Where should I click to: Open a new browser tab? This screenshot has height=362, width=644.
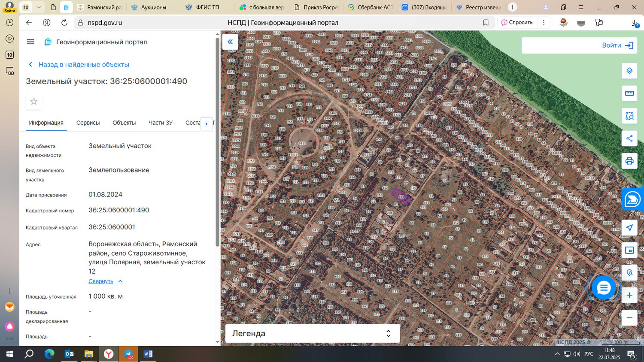click(512, 7)
